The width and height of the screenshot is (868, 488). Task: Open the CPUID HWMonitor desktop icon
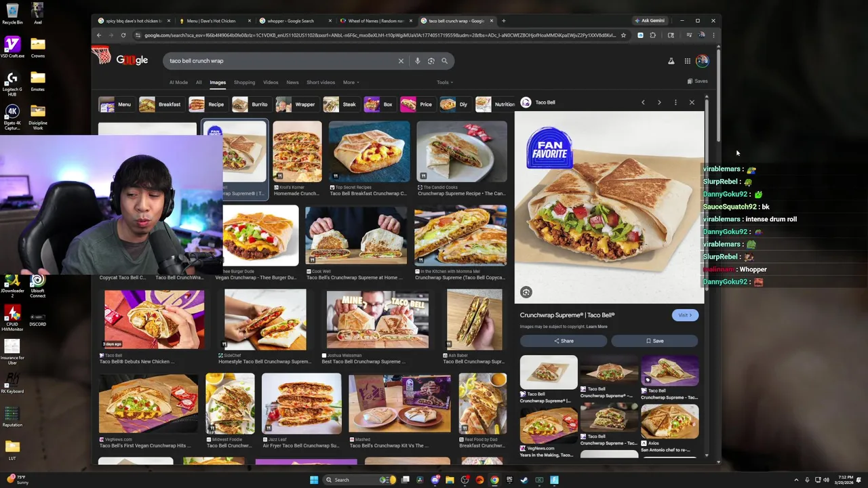[x=12, y=319]
